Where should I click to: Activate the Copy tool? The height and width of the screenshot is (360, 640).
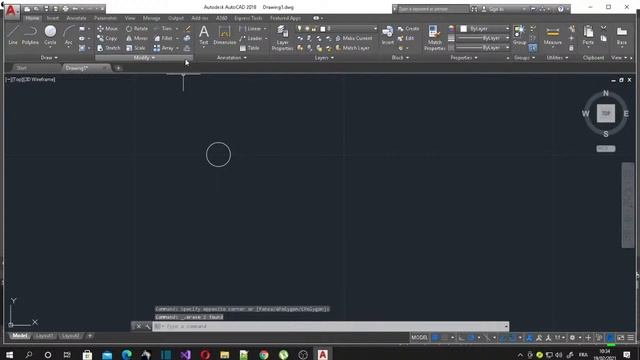[107, 38]
